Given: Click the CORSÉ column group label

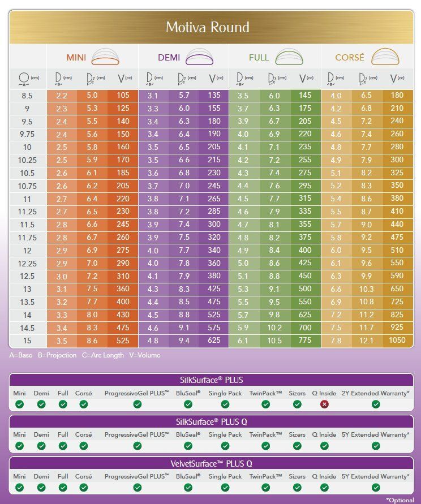Looking at the screenshot, I should [350, 57].
